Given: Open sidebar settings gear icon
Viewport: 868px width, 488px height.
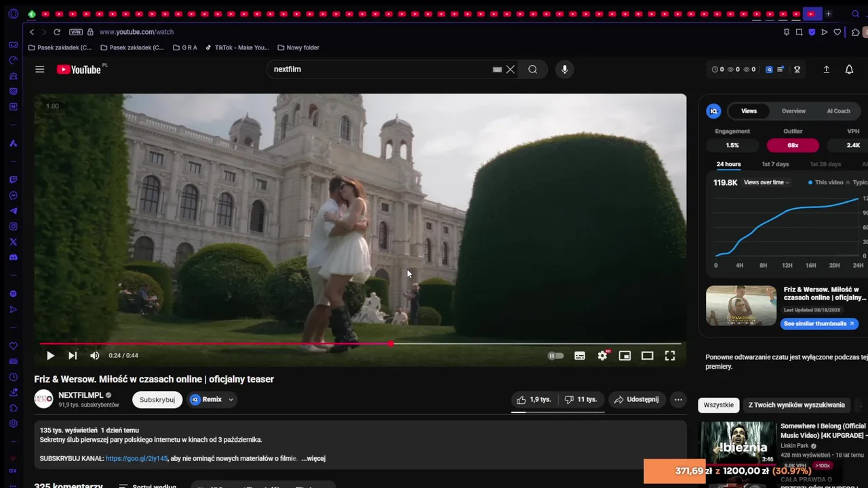Looking at the screenshot, I should coord(13,424).
